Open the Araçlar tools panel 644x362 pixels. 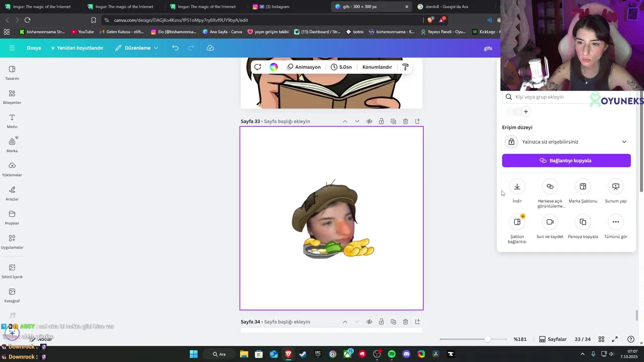click(12, 194)
